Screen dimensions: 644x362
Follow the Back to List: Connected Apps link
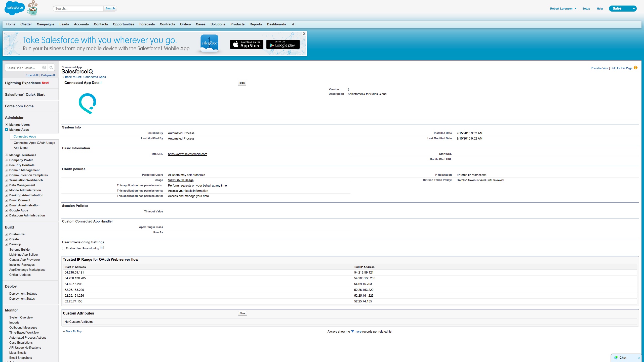point(85,77)
